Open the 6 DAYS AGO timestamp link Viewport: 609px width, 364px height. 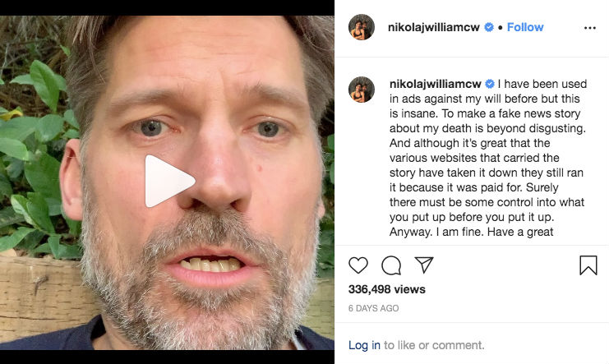tap(374, 308)
